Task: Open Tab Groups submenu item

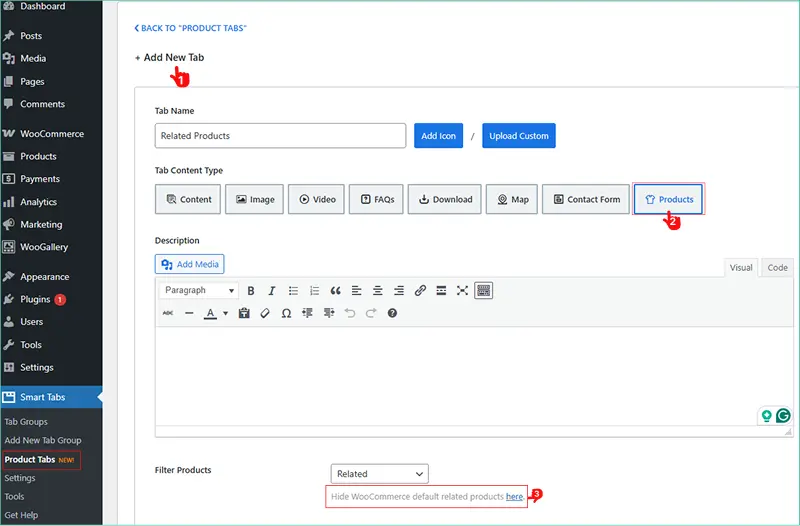Action: coord(26,421)
